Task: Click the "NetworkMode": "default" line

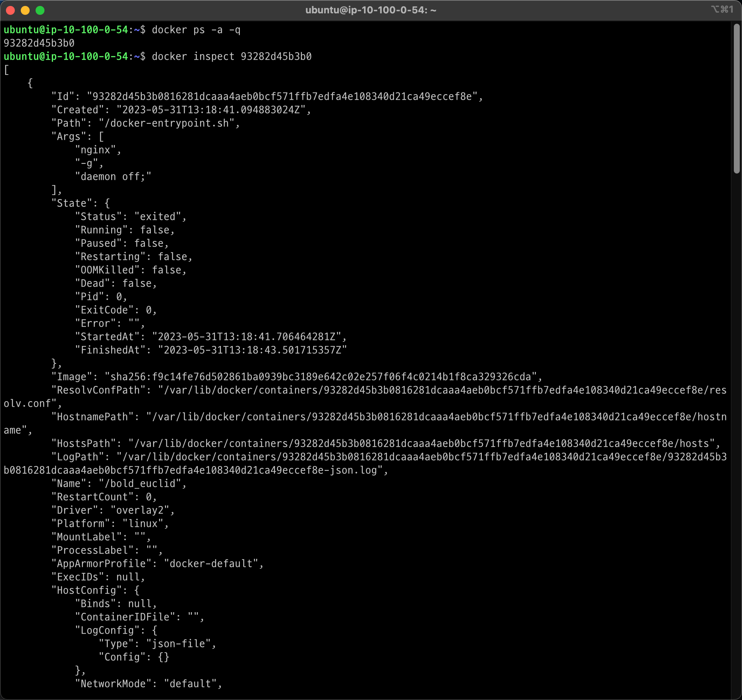Action: coord(148,684)
